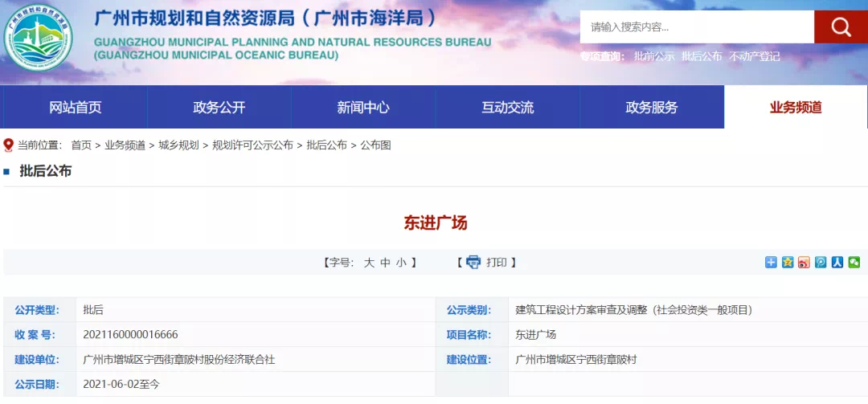This screenshot has height=404, width=868.
Task: Click the printer icon beside 打印
Action: tap(473, 263)
